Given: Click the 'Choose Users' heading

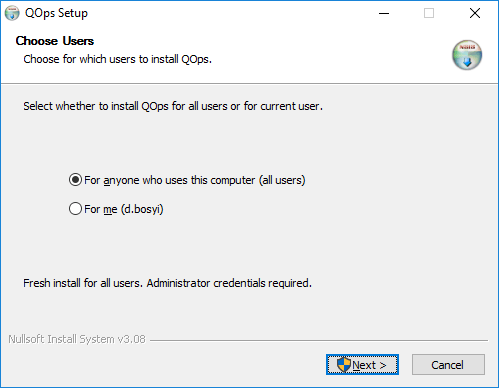Looking at the screenshot, I should [55, 41].
